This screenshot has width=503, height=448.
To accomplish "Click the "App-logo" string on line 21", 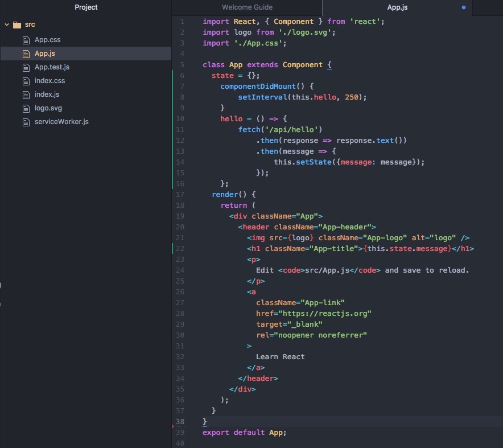I will pos(385,238).
